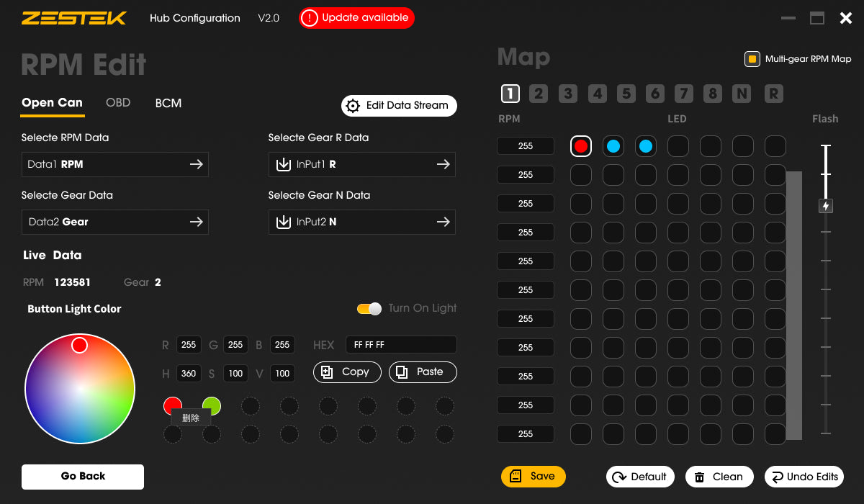
Task: Switch to the BCM tab
Action: (168, 103)
